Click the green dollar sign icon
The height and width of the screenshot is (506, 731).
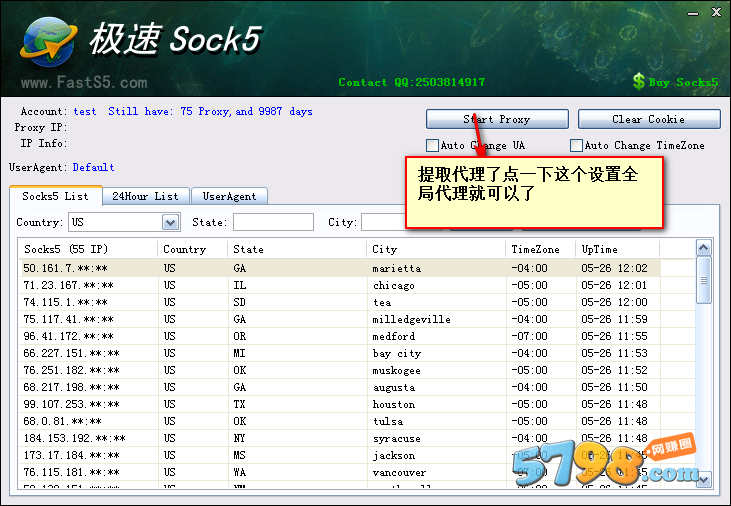coord(639,82)
